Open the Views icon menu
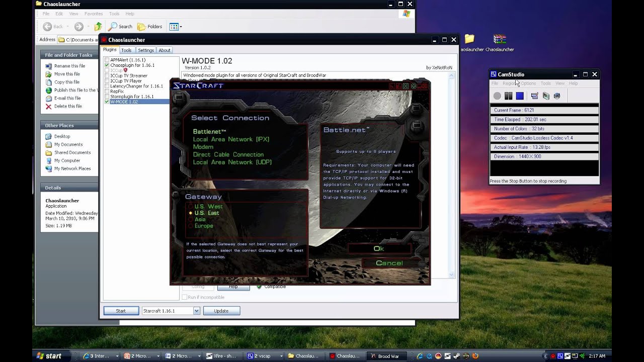644x362 pixels. click(176, 27)
